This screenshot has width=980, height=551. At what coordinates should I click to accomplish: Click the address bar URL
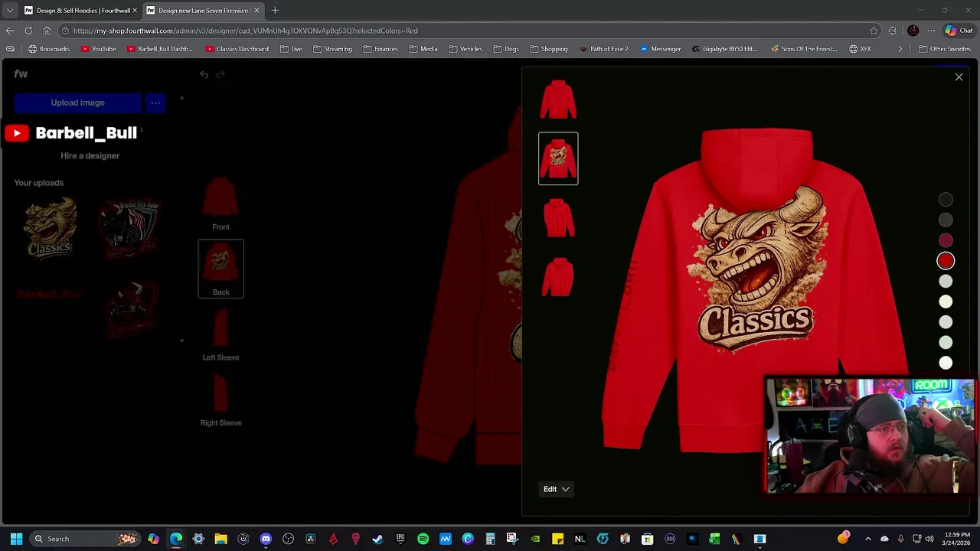pyautogui.click(x=245, y=31)
